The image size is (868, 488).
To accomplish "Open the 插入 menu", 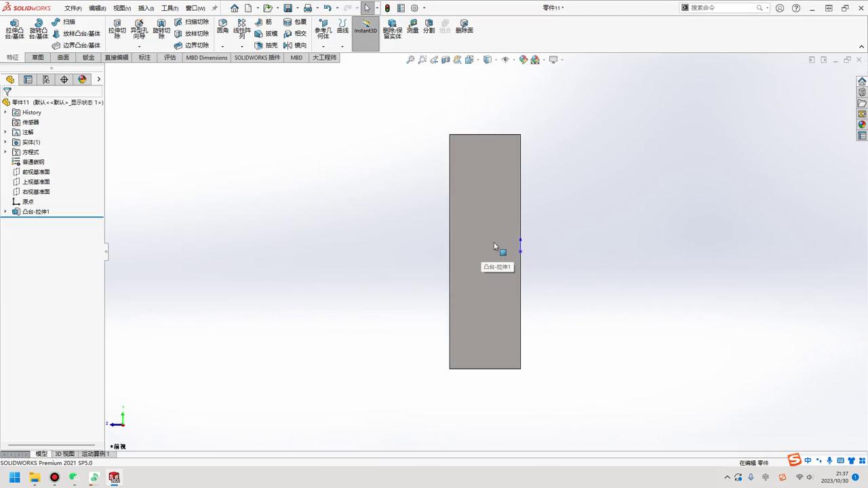I will [x=145, y=7].
